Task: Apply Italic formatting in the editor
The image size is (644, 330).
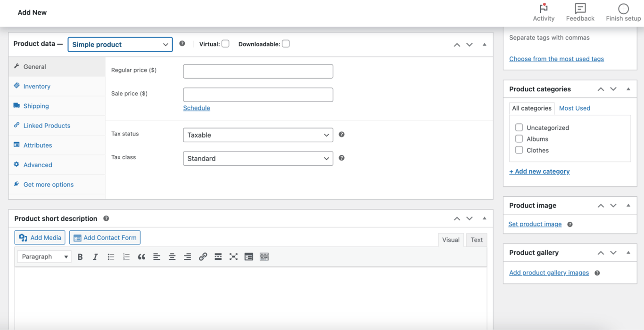Action: (x=95, y=257)
